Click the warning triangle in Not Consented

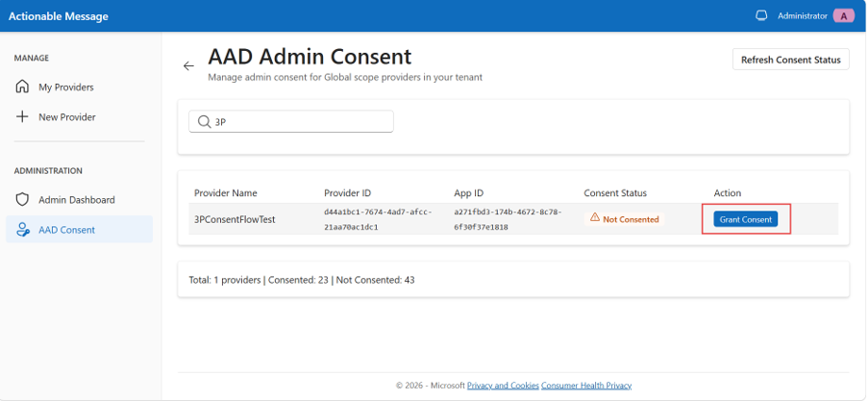(x=595, y=218)
